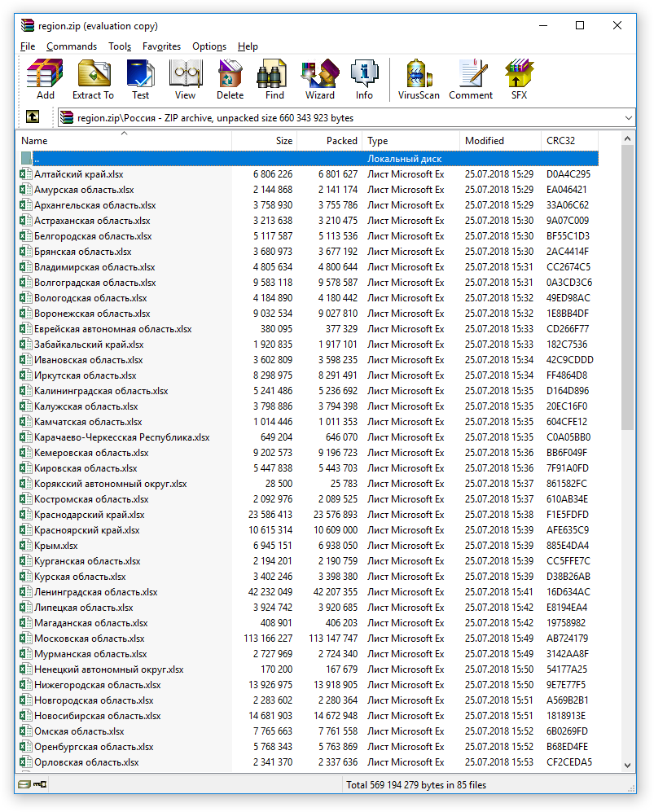The height and width of the screenshot is (812, 654).
Task: Select Ленинградская область.xlsx
Action: (308, 592)
